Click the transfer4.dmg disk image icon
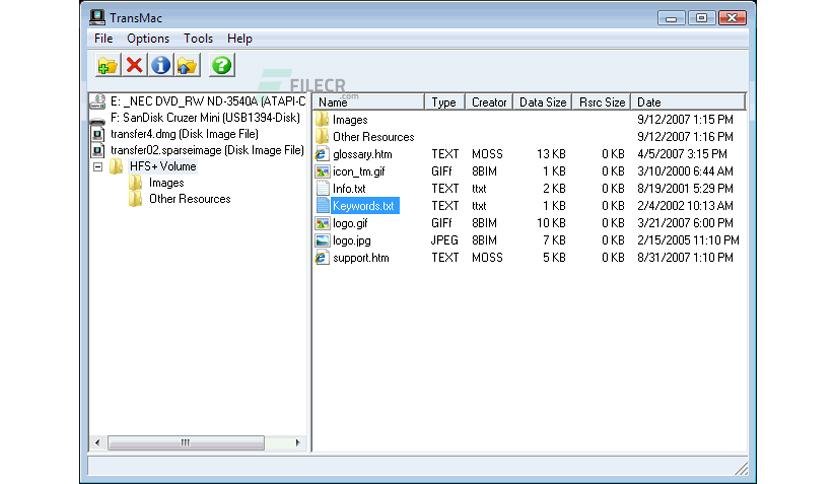Screen dimensions: 836x484 [98, 134]
